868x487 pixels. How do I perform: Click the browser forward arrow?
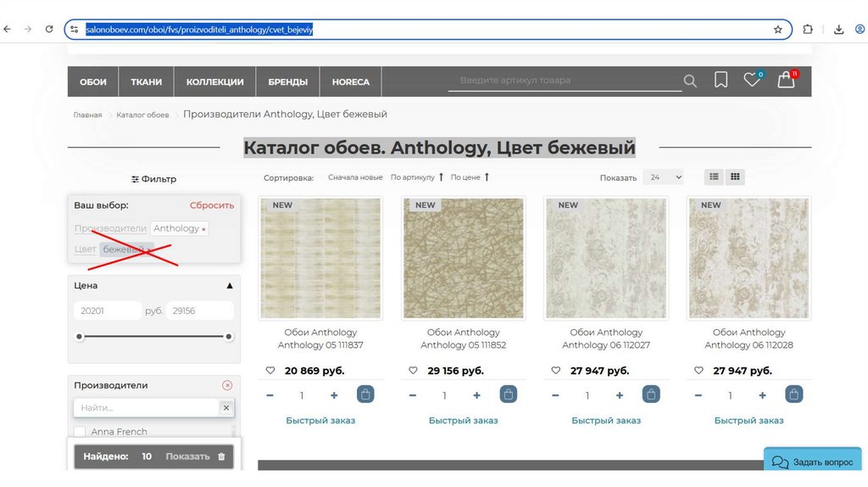pyautogui.click(x=28, y=30)
